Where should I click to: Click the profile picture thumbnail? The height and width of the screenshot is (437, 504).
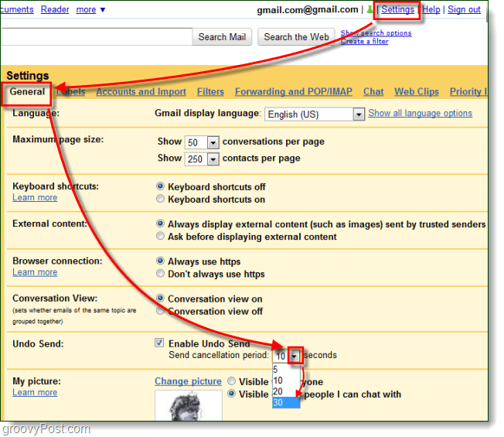pyautogui.click(x=189, y=405)
